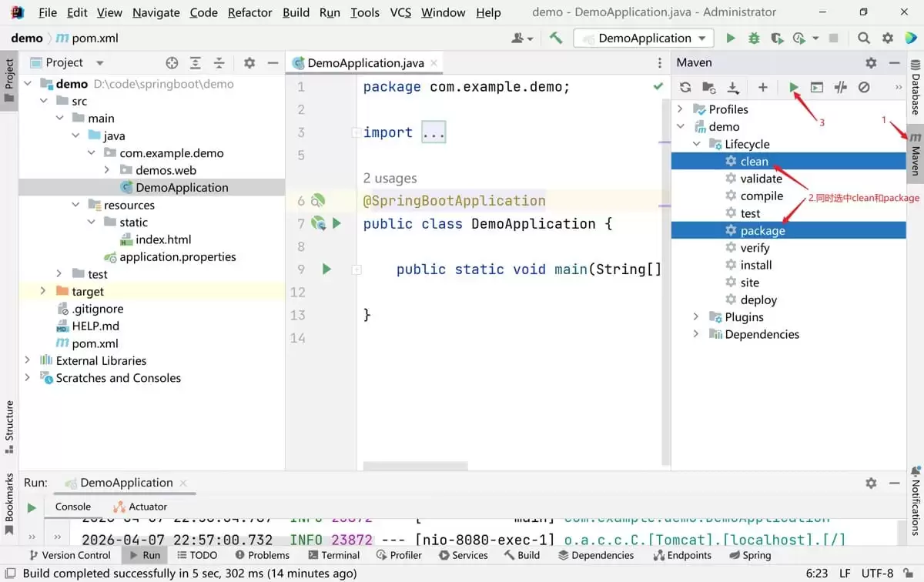The height and width of the screenshot is (582, 924).
Task: Click the editor horizontal scrollbar
Action: pyautogui.click(x=415, y=467)
